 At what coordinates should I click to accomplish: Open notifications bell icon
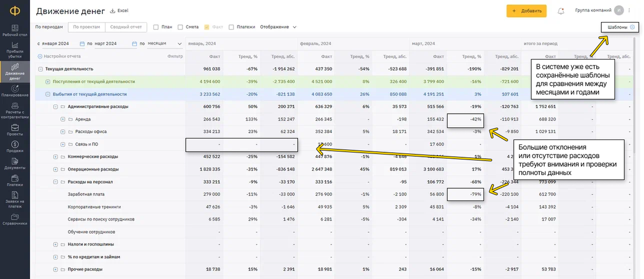pyautogui.click(x=561, y=11)
